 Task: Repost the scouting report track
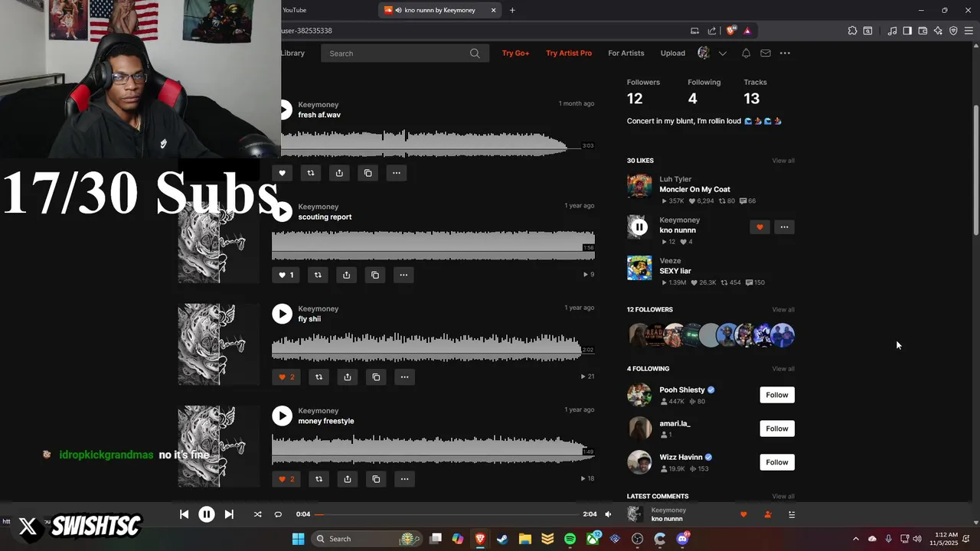click(318, 275)
